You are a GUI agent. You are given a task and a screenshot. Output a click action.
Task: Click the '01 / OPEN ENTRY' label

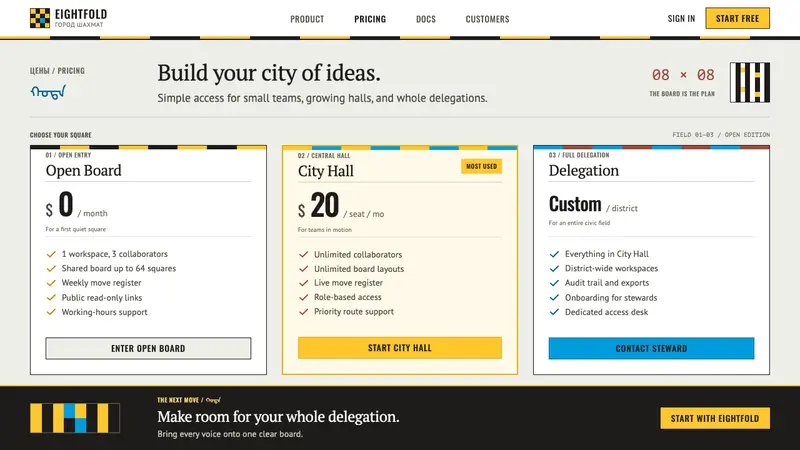[x=68, y=155]
